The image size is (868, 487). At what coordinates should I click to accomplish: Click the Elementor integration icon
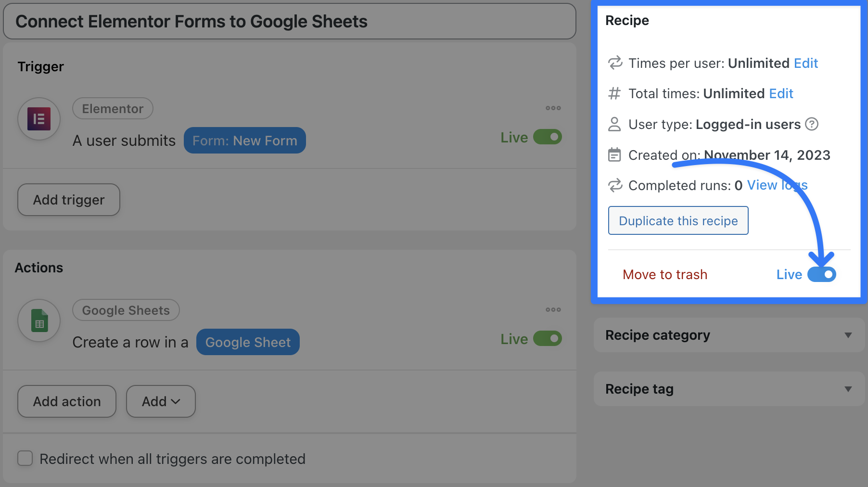[x=39, y=119]
